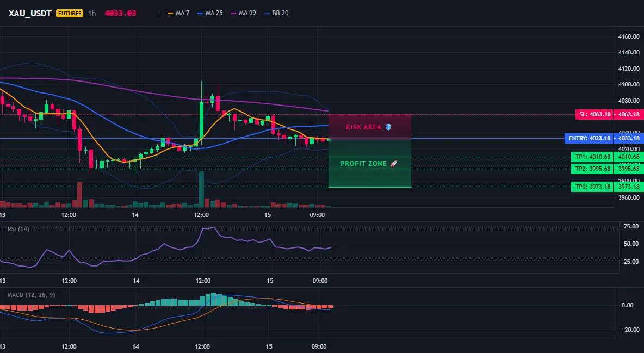The width and height of the screenshot is (644, 353).
Task: Toggle the MA 25 legend item
Action: point(210,13)
